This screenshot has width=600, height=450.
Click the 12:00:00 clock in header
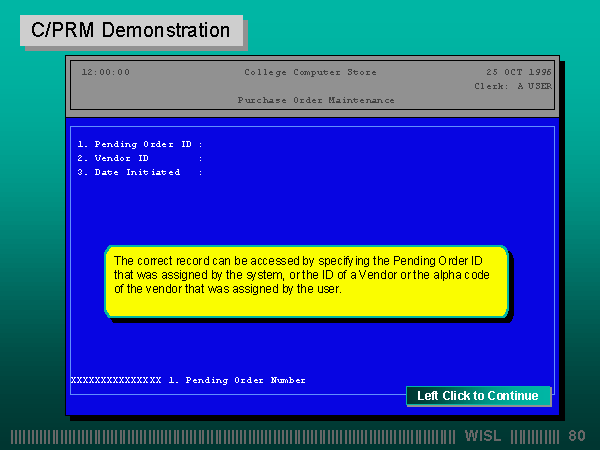coord(105,72)
